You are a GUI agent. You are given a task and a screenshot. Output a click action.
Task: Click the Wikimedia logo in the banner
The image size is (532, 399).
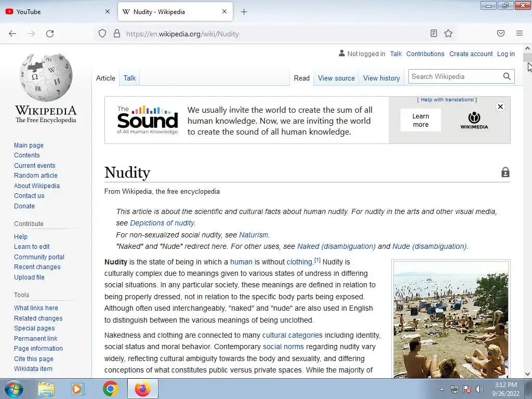[474, 121]
